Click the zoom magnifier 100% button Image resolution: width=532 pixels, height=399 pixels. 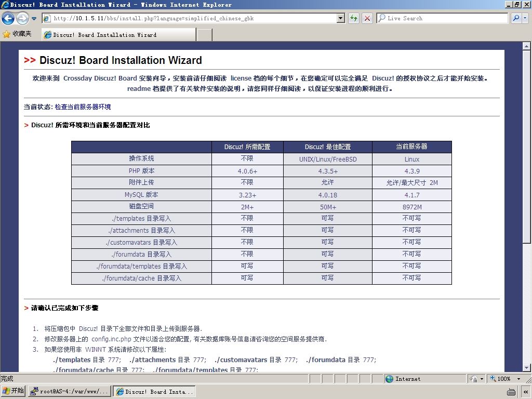click(x=500, y=379)
